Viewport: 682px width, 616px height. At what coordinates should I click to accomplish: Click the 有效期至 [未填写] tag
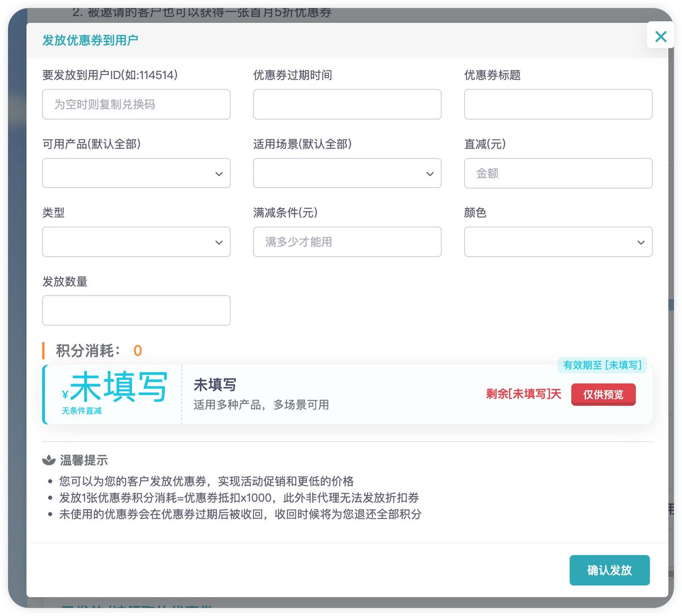tap(602, 365)
